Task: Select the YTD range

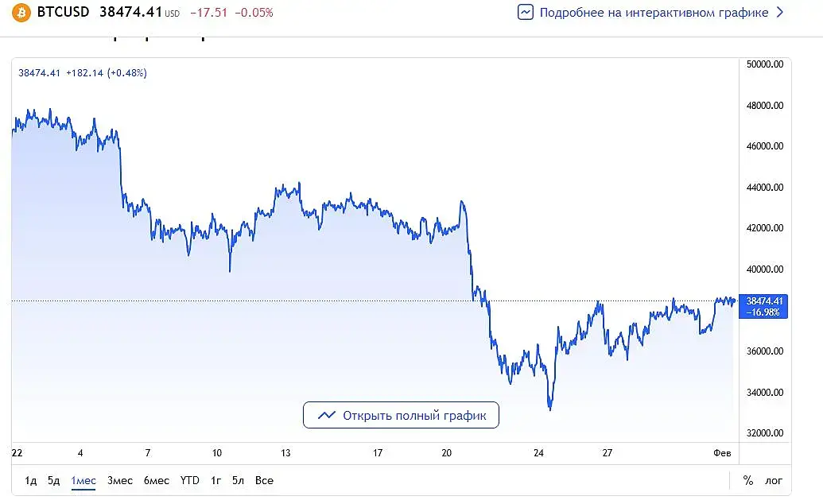Action: point(190,480)
